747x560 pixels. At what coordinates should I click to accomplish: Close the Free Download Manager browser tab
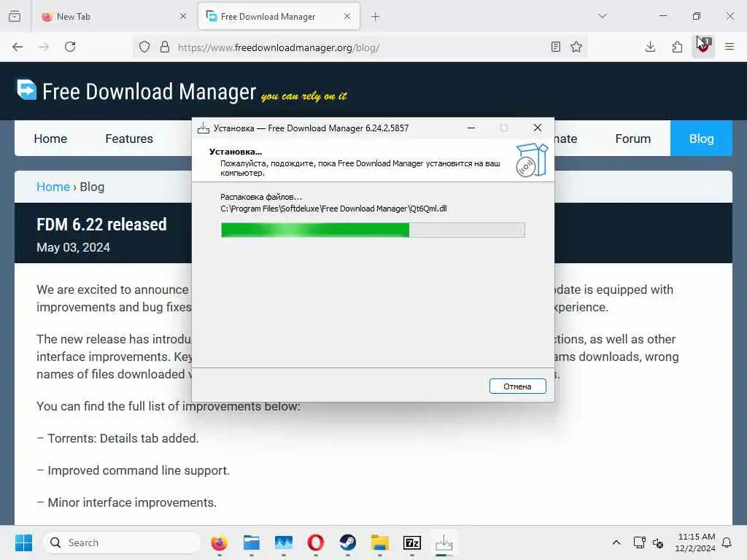point(347,16)
